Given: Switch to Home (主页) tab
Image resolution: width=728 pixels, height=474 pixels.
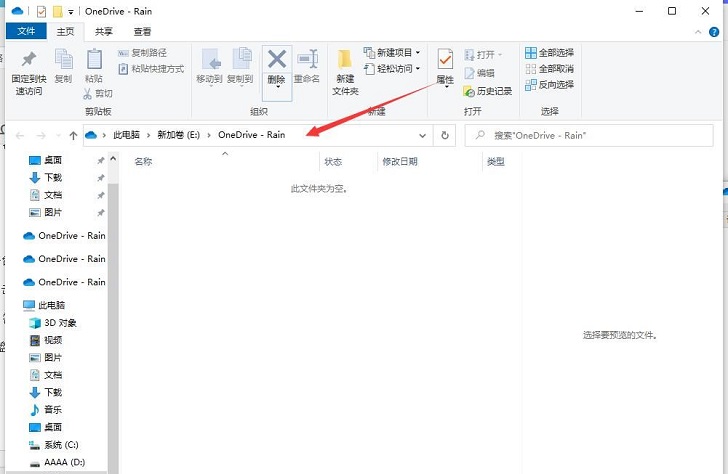Looking at the screenshot, I should pyautogui.click(x=65, y=31).
